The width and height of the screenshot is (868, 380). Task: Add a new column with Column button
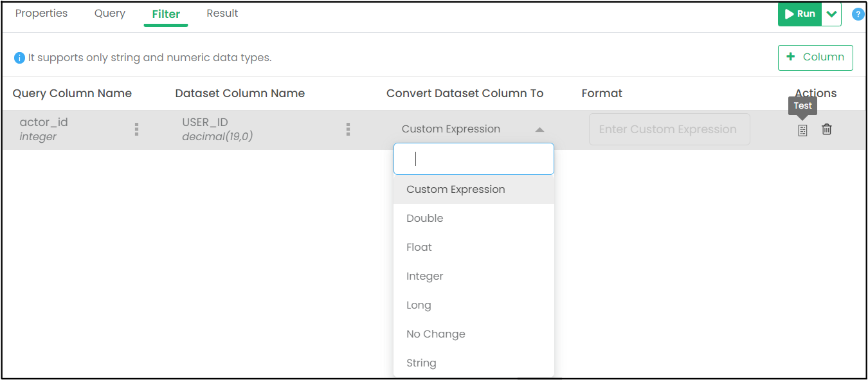pos(815,57)
